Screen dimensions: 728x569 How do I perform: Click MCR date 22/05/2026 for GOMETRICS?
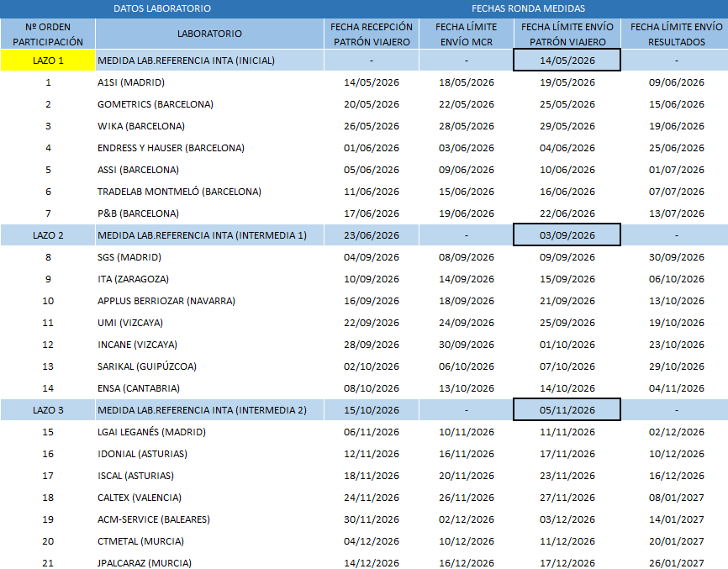467,104
